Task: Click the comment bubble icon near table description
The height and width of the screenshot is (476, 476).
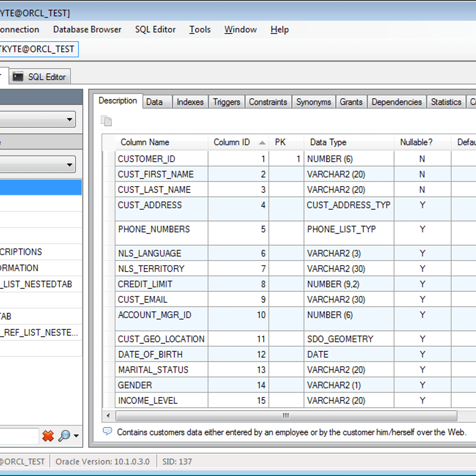Action: point(107,431)
